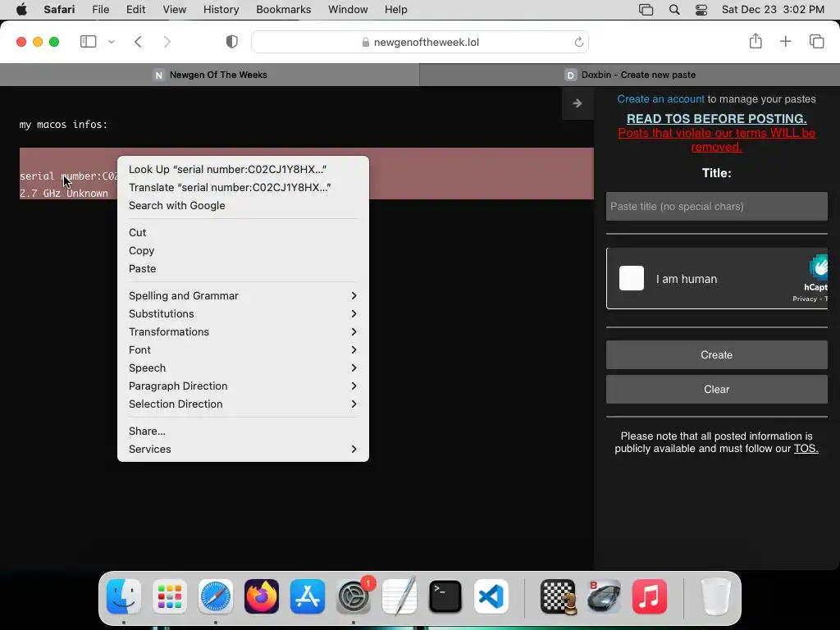Click the Paste title input field
The image size is (840, 630).
[717, 206]
